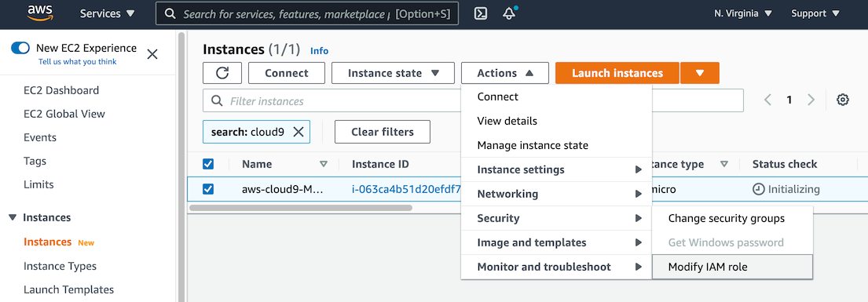Open table preferences gear icon
The width and height of the screenshot is (868, 302).
[x=843, y=100]
